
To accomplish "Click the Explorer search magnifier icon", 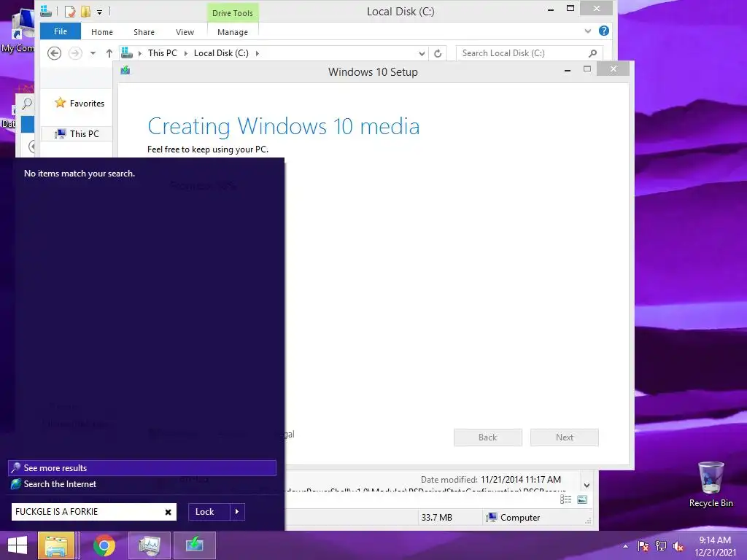I will point(592,53).
